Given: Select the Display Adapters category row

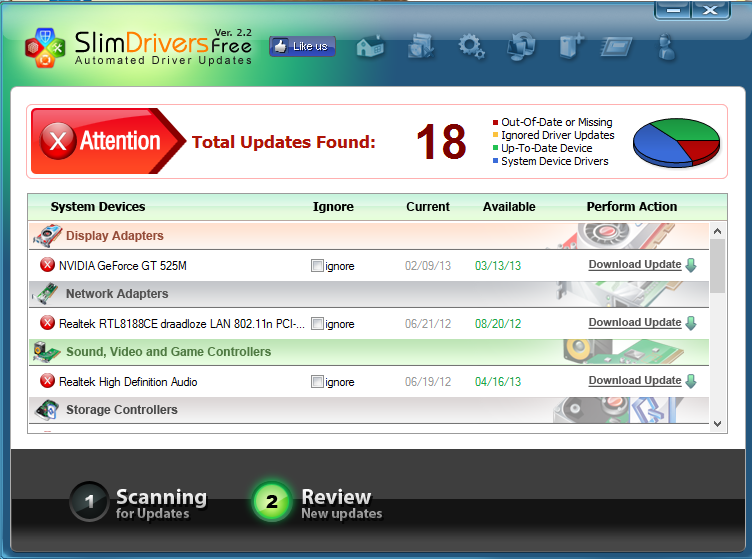Looking at the screenshot, I should pyautogui.click(x=369, y=235).
